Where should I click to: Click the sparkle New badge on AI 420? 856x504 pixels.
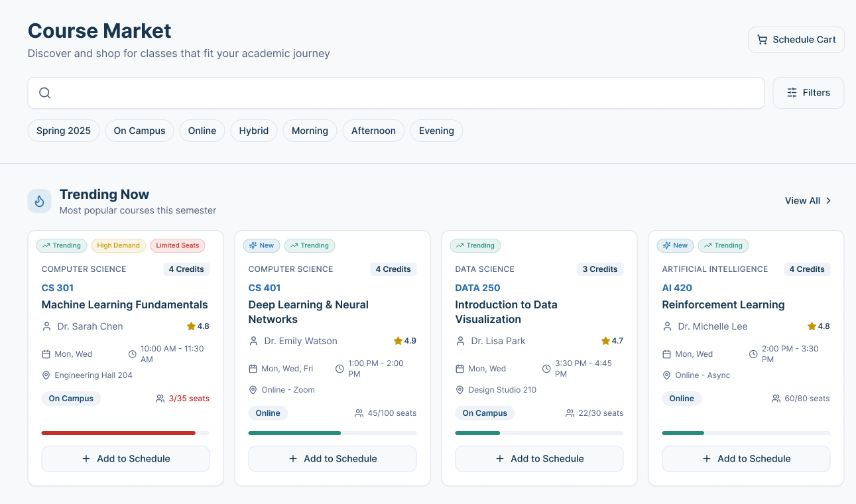(x=675, y=245)
